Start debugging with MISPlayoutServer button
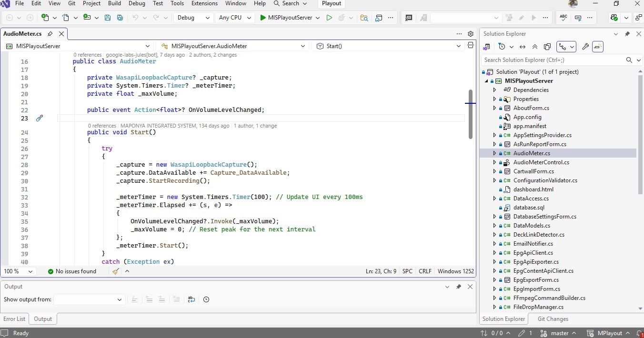 point(286,18)
